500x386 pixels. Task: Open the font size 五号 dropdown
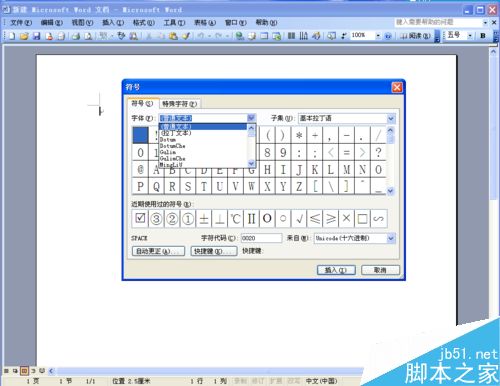[470, 35]
